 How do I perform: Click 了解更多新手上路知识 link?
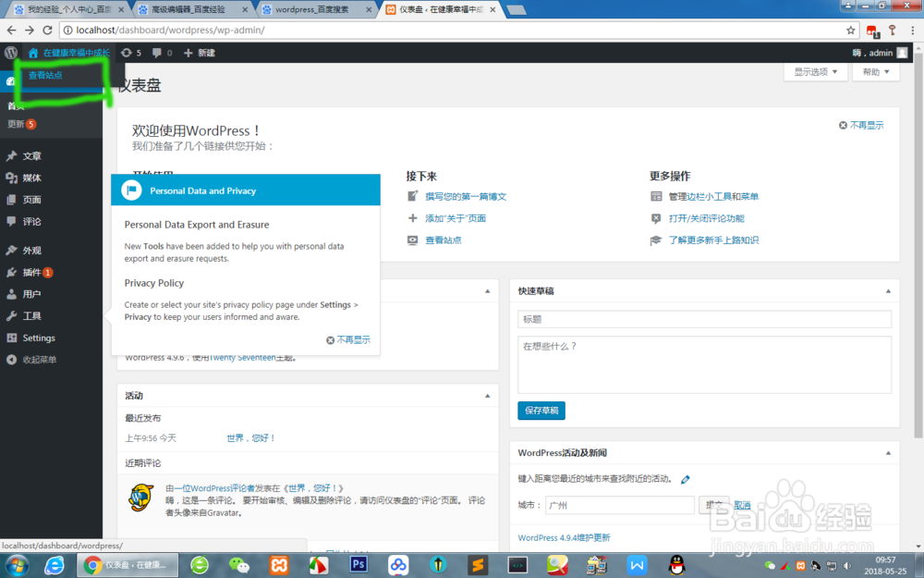coord(713,240)
